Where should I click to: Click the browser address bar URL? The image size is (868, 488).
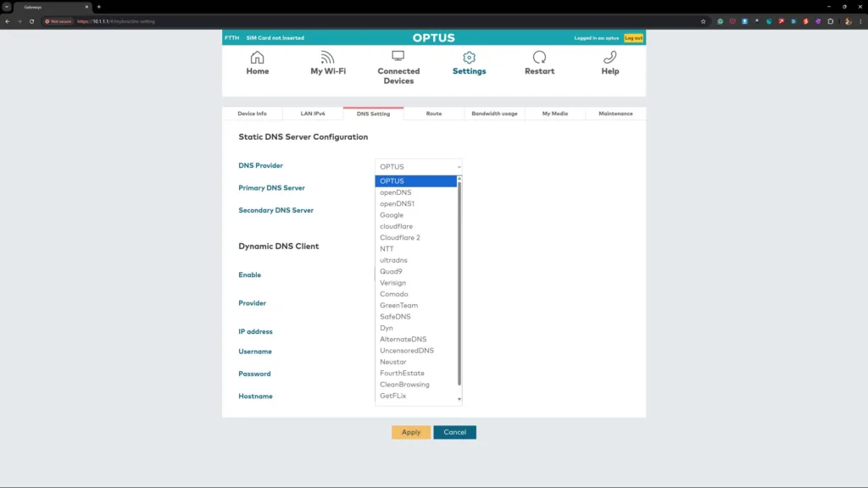tap(116, 21)
